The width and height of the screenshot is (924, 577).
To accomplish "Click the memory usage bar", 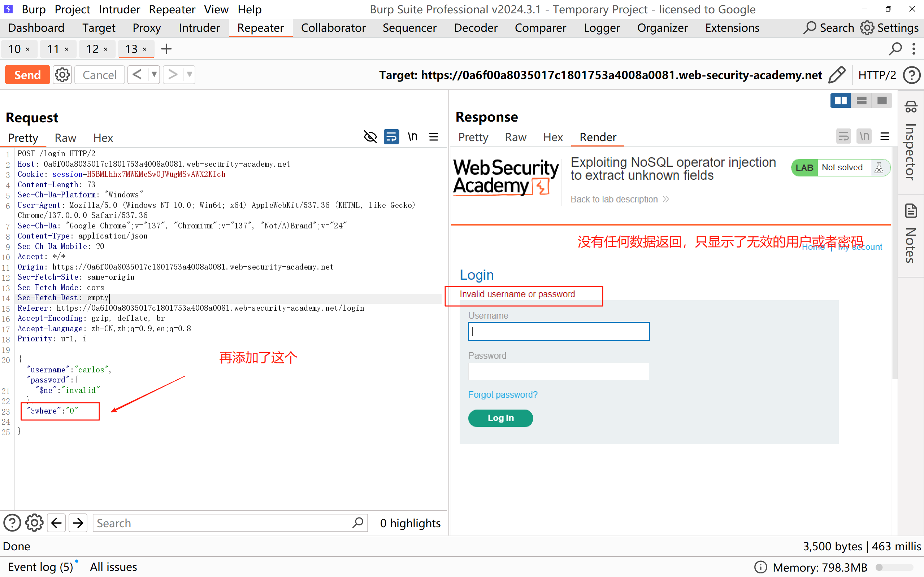I will [895, 567].
